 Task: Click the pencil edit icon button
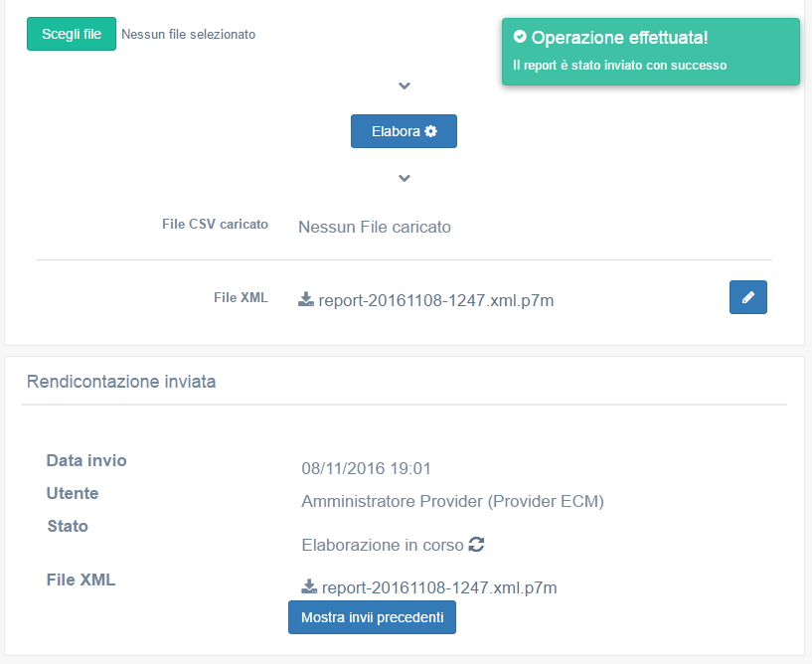pyautogui.click(x=747, y=297)
